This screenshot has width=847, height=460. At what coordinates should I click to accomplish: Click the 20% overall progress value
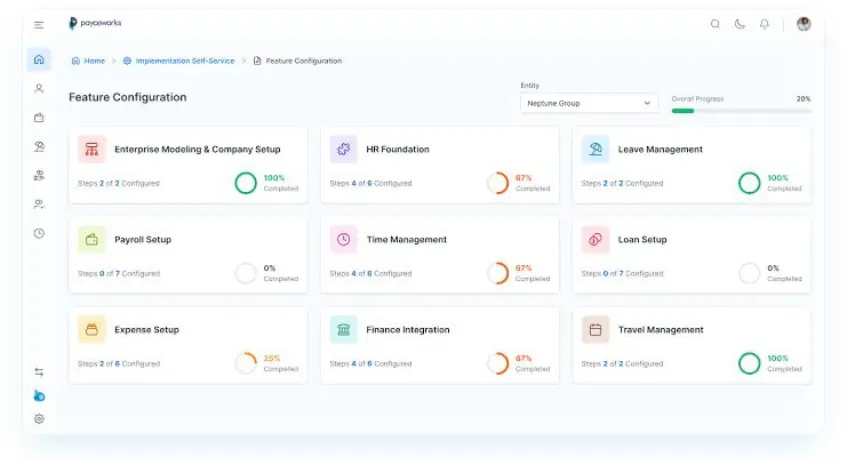click(803, 99)
